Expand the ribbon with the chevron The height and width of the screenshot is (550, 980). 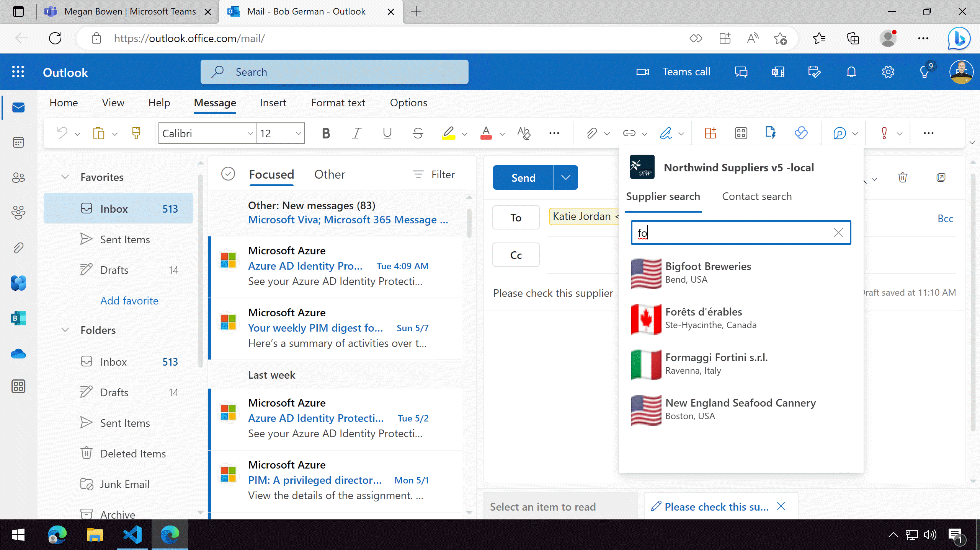pyautogui.click(x=972, y=142)
